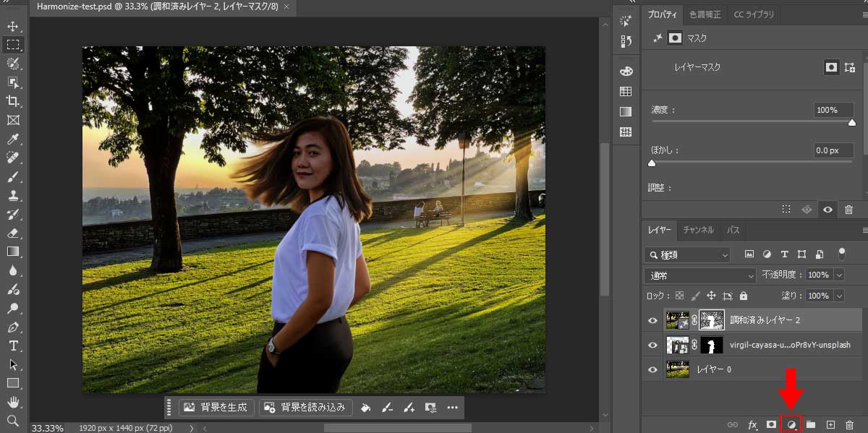Click the 背景を読み込み button
This screenshot has height=433, width=868.
tap(307, 407)
